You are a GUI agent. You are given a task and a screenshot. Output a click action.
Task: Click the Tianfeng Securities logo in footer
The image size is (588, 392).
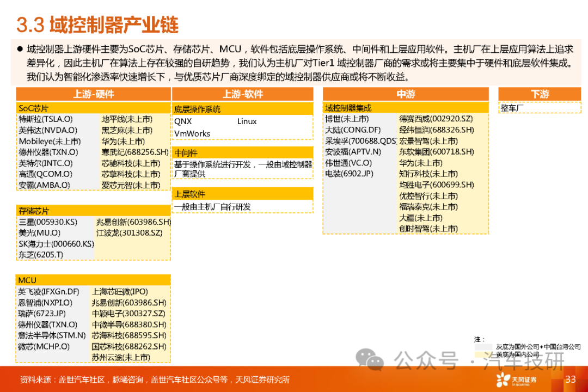pyautogui.click(x=516, y=379)
